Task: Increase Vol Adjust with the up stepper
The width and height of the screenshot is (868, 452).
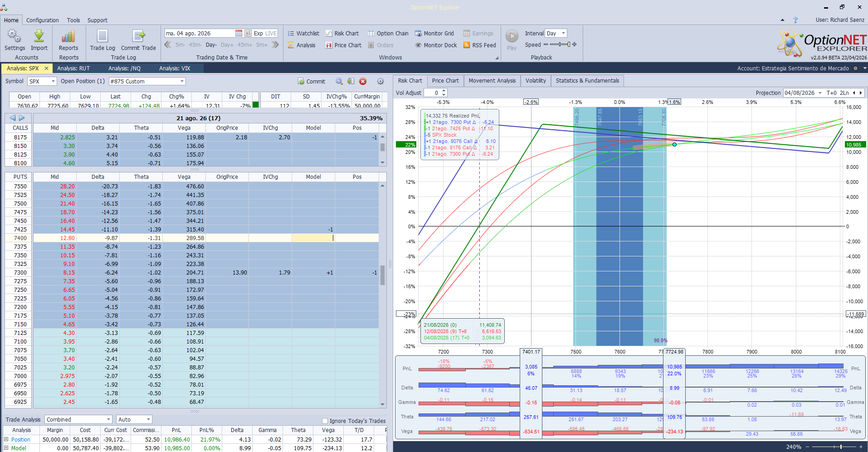Action: pos(444,91)
